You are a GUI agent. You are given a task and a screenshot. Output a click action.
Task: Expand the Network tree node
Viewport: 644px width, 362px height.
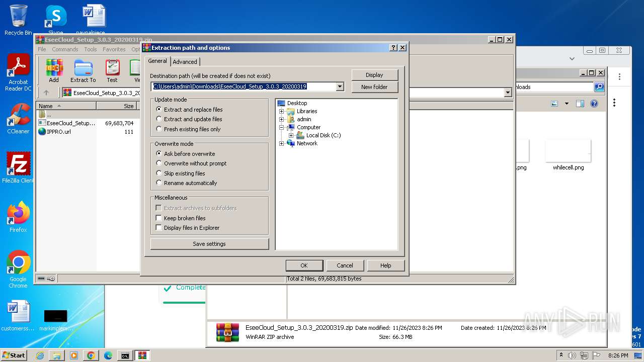coord(282,143)
